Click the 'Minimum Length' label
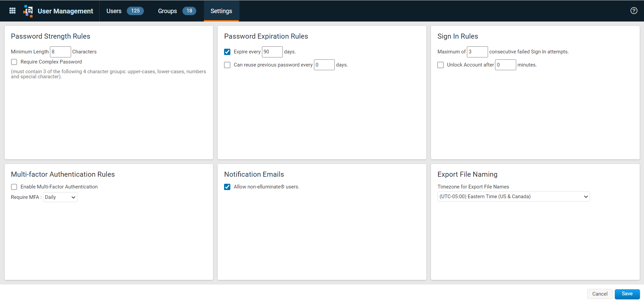Screen dimensions: 644x303 (30, 52)
